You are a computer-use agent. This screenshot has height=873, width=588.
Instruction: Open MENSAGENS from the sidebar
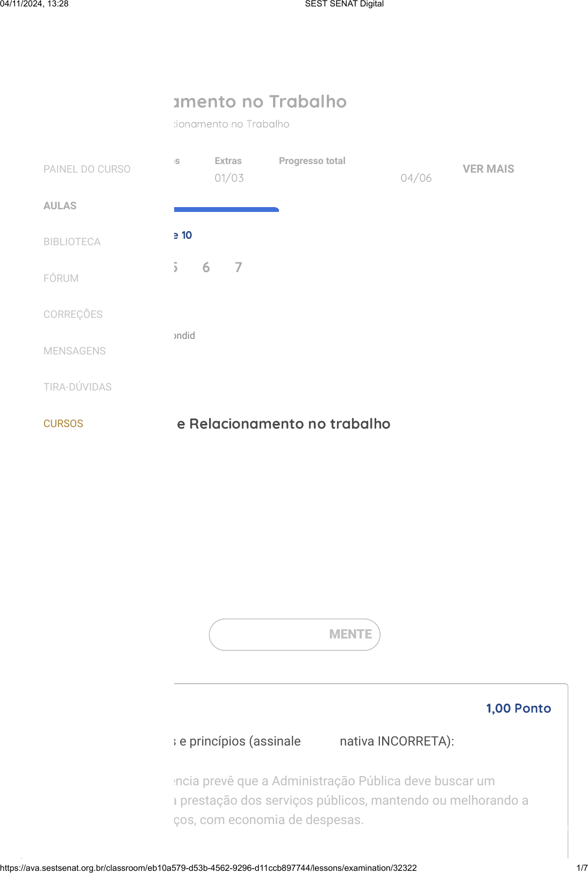tap(75, 351)
